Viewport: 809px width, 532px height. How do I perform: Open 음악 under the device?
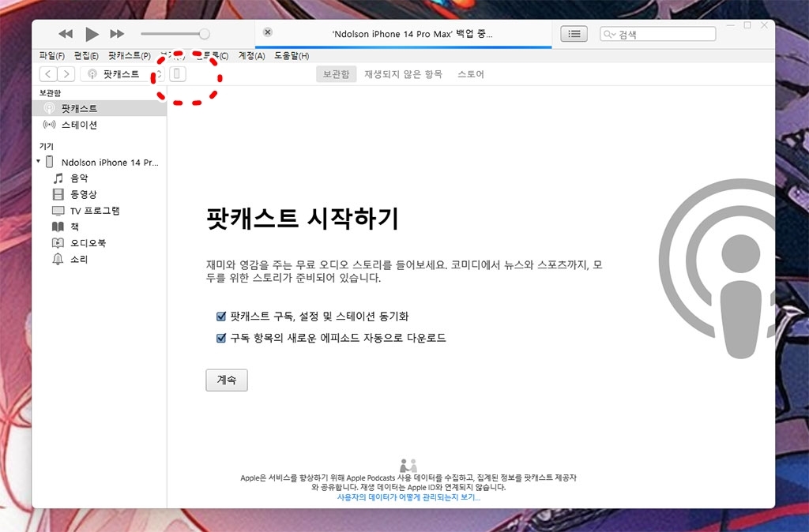tap(79, 178)
